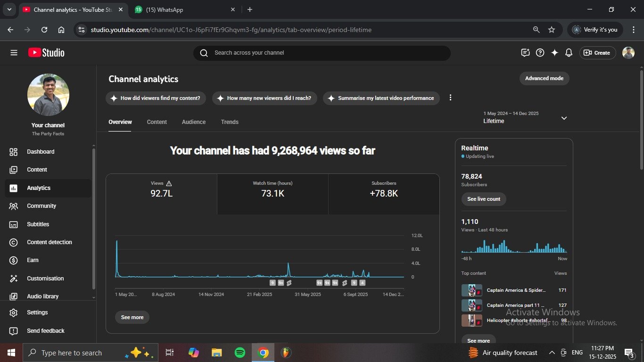The width and height of the screenshot is (644, 362).
Task: Click the Advanced mode button
Action: coord(544,78)
